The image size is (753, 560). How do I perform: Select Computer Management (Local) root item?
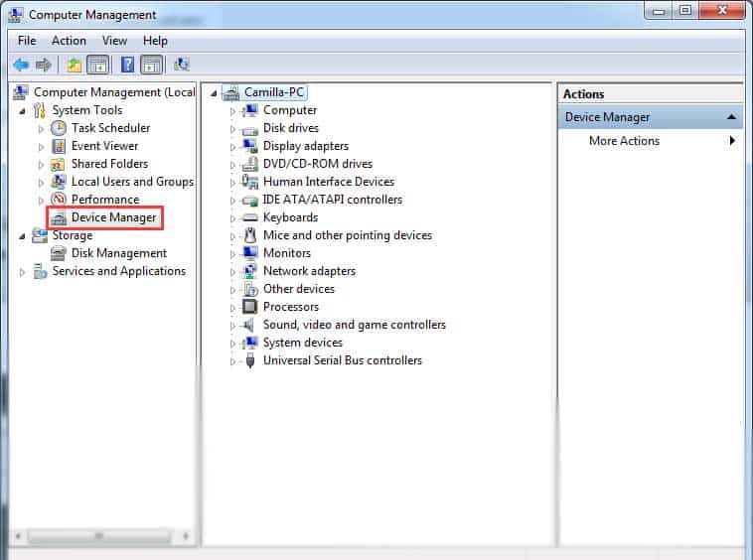114,92
